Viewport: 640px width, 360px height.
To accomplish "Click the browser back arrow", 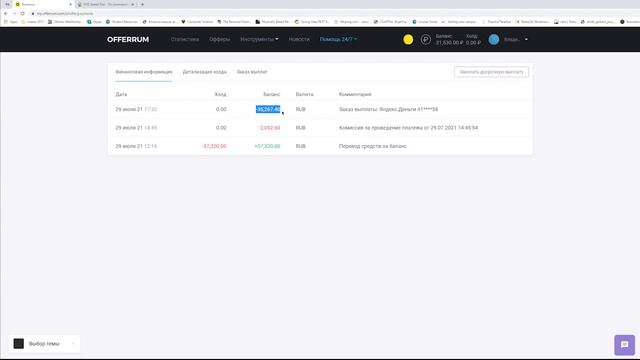I will pos(6,13).
